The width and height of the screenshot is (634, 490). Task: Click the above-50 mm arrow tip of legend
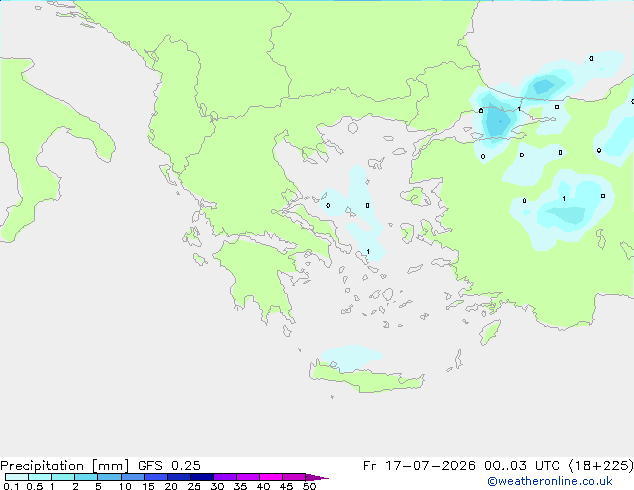[x=317, y=477]
